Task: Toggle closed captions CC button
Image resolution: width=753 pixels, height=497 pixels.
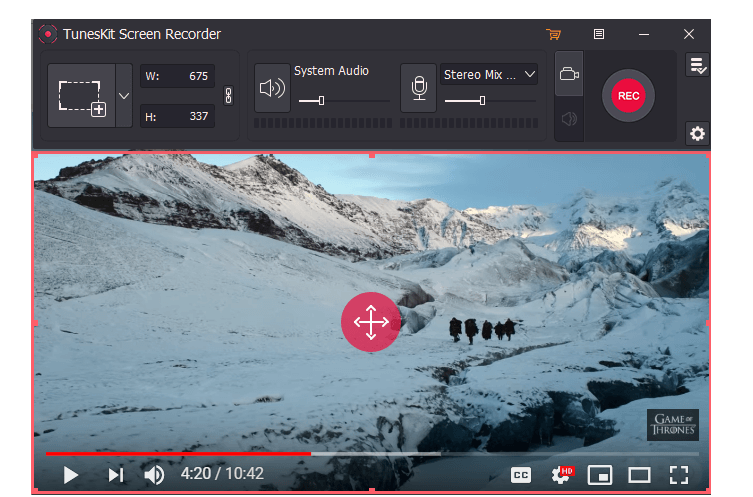Action: tap(521, 475)
